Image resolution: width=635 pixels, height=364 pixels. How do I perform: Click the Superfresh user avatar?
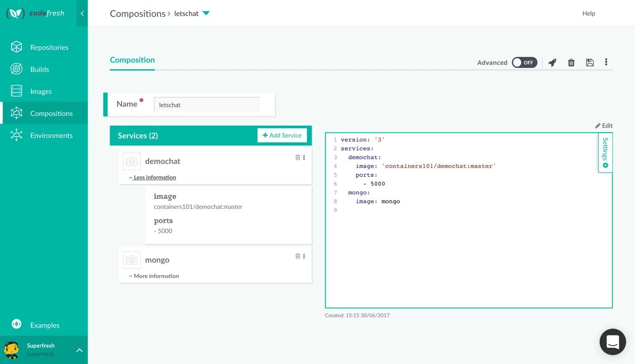[11, 349]
